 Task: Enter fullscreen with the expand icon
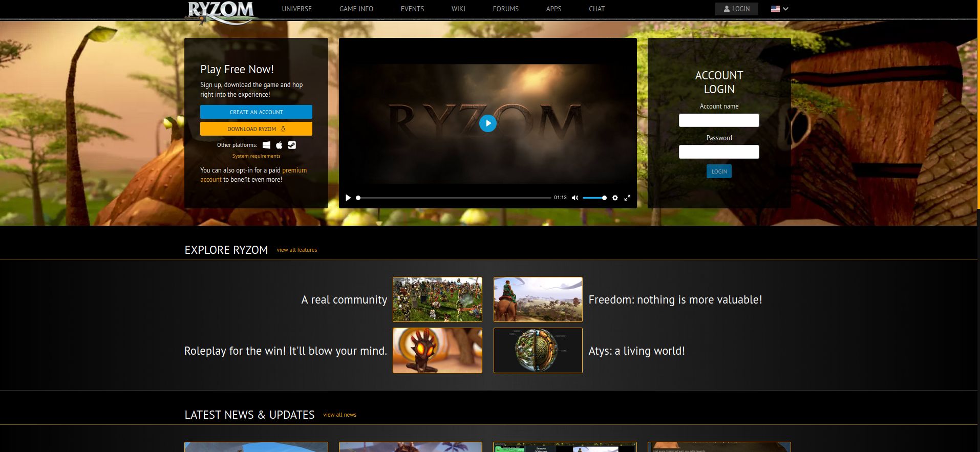[x=627, y=198]
